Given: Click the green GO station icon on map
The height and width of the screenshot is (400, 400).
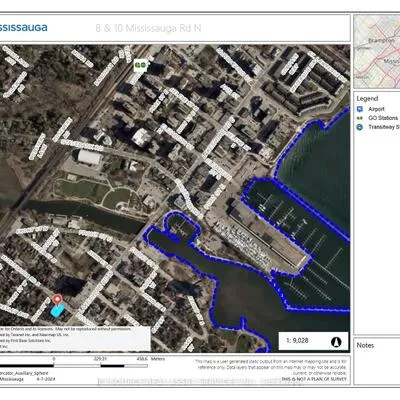Looking at the screenshot, I should (x=141, y=65).
